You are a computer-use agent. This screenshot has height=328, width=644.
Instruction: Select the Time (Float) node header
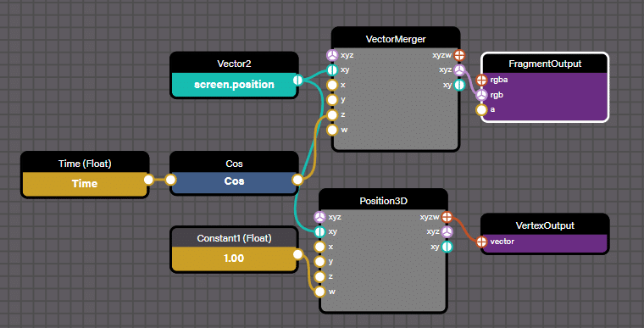tap(85, 164)
